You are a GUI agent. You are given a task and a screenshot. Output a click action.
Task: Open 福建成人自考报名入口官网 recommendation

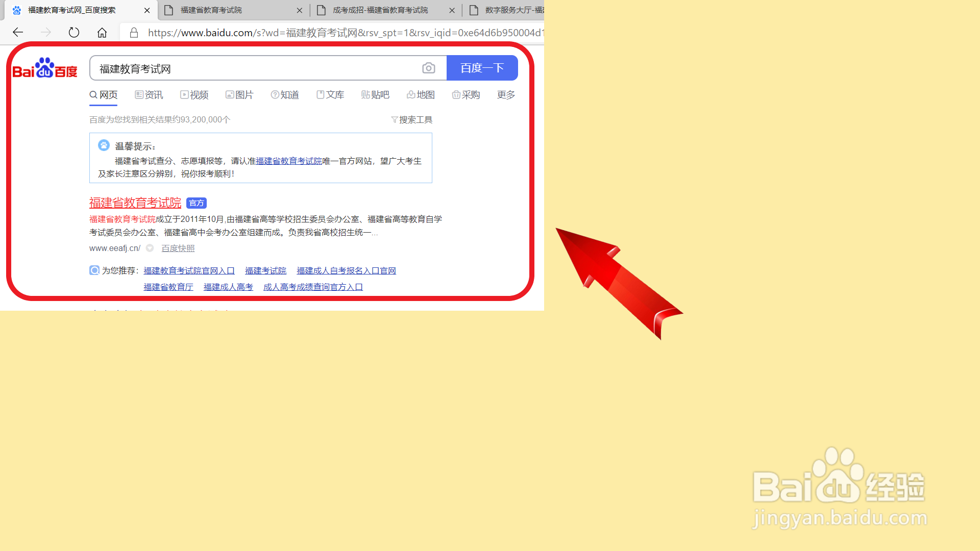tap(347, 271)
